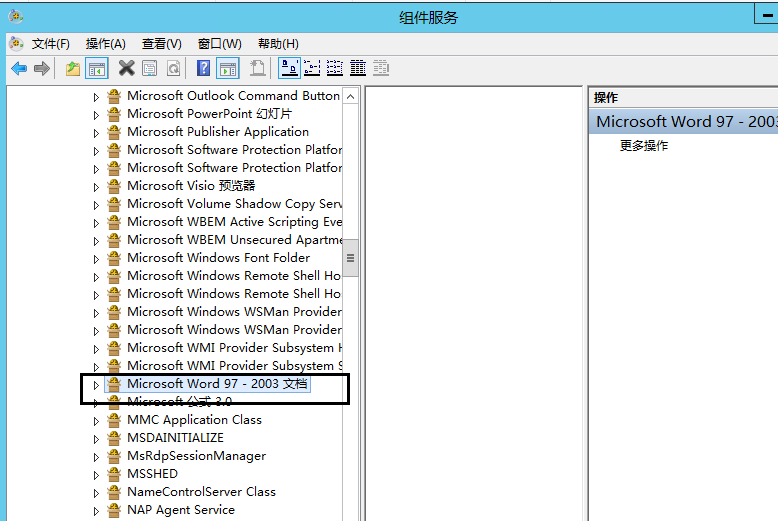The image size is (778, 521).
Task: Select NAP Agent Service tree item
Action: coord(181,510)
